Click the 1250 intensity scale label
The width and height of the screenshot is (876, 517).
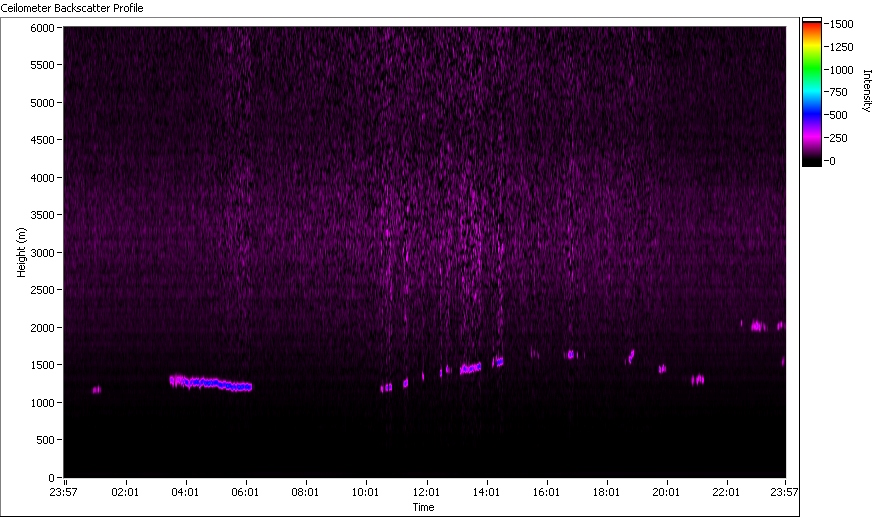click(841, 47)
